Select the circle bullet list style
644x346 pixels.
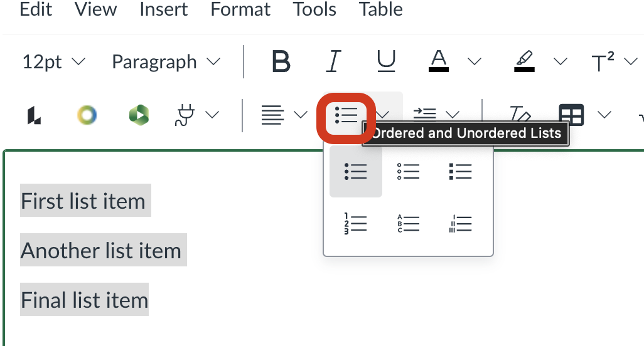408,171
